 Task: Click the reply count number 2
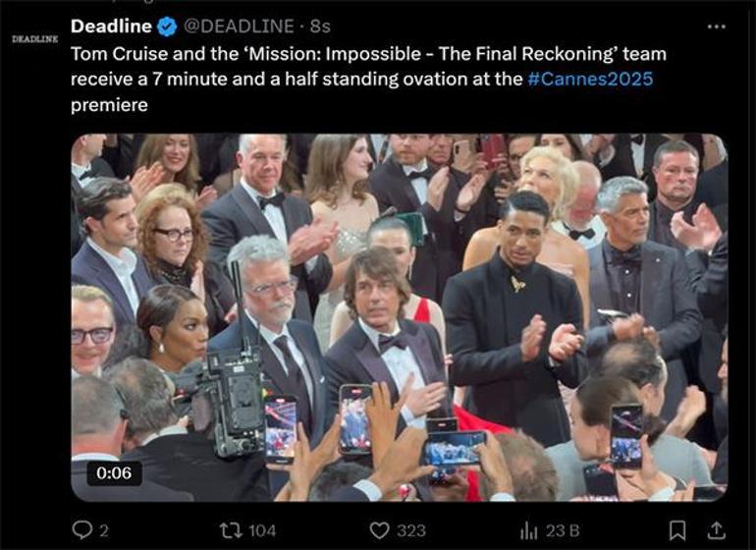coord(104,530)
